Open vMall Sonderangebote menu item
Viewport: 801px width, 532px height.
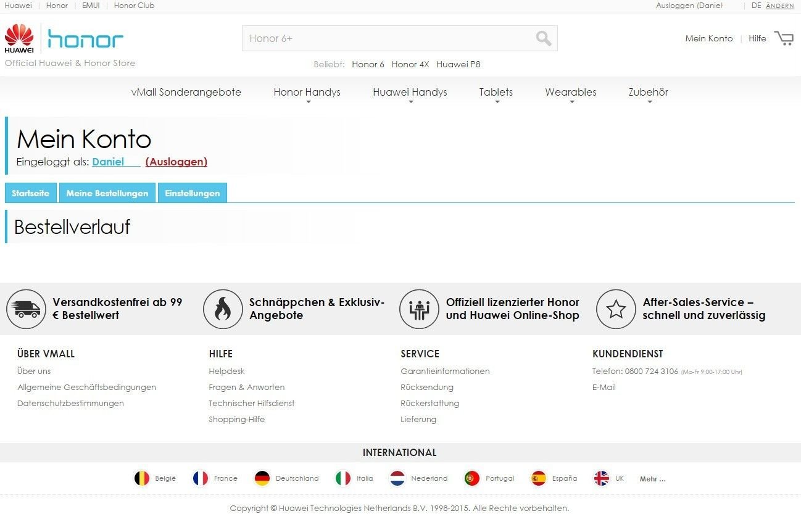pyautogui.click(x=186, y=92)
